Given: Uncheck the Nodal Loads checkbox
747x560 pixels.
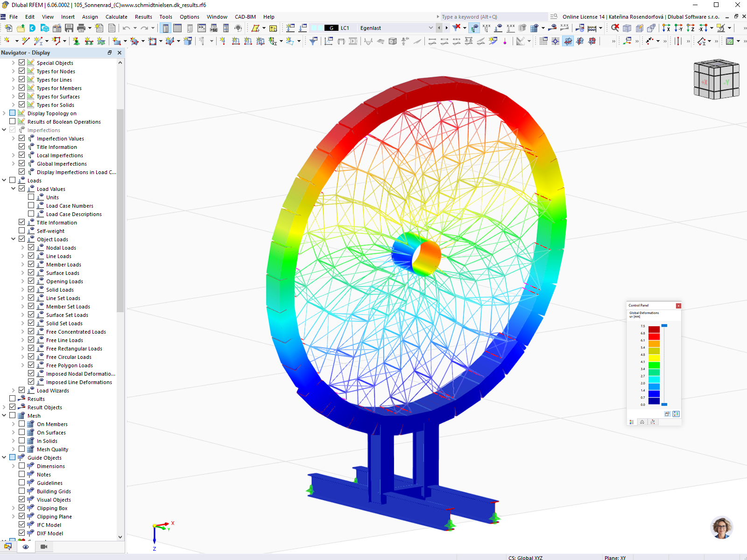Looking at the screenshot, I should click(31, 247).
